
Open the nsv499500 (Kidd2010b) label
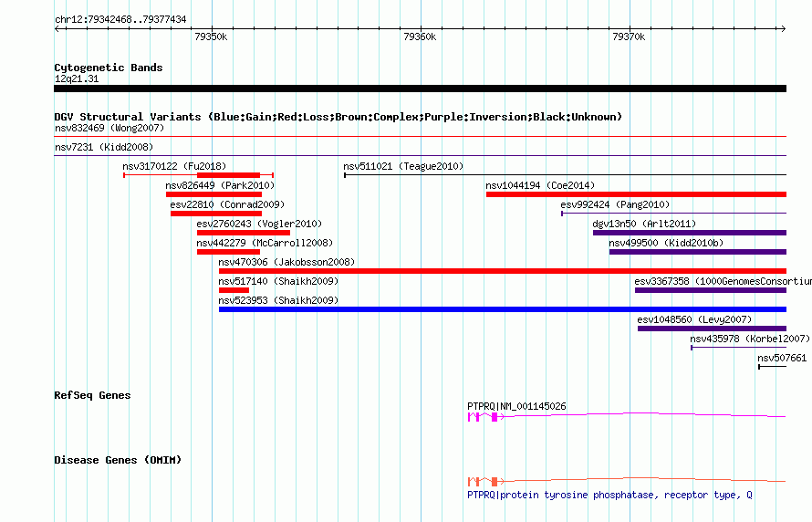click(x=666, y=243)
